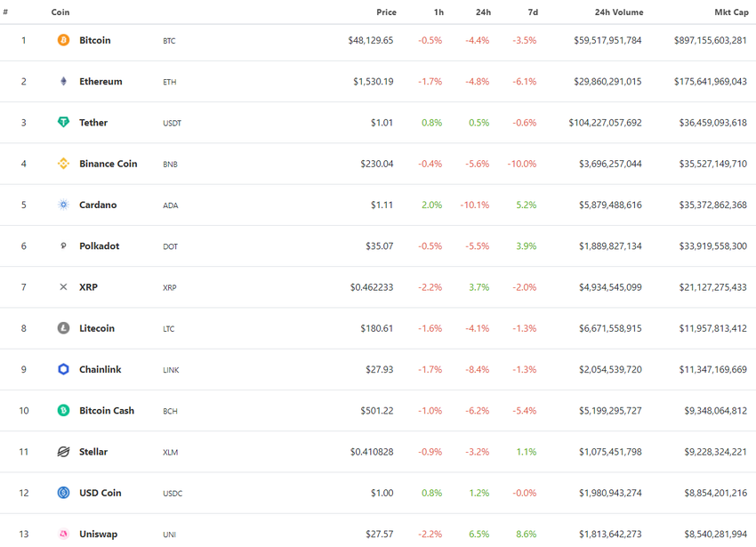Open the Stellar coin name link
Screen dimensions: 756x547
click(93, 452)
